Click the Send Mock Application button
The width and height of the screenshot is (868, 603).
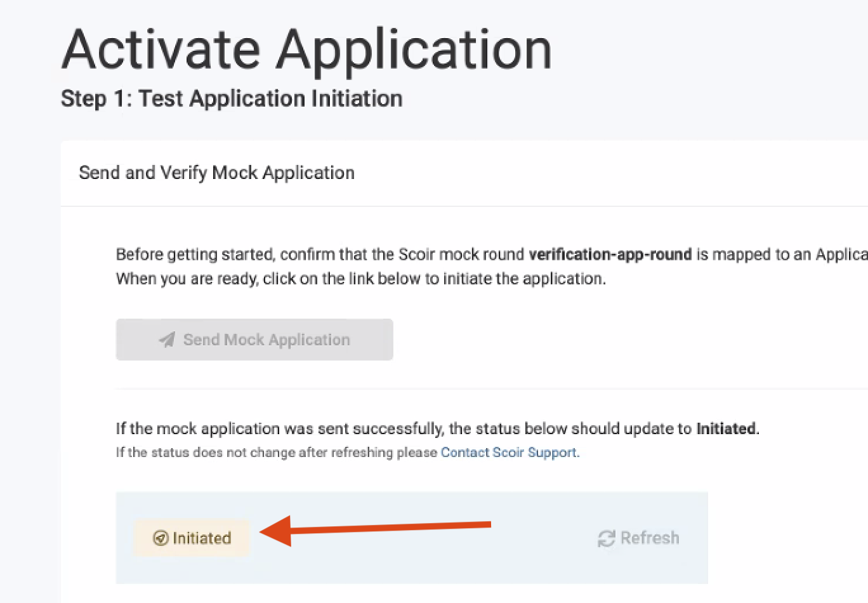[254, 340]
